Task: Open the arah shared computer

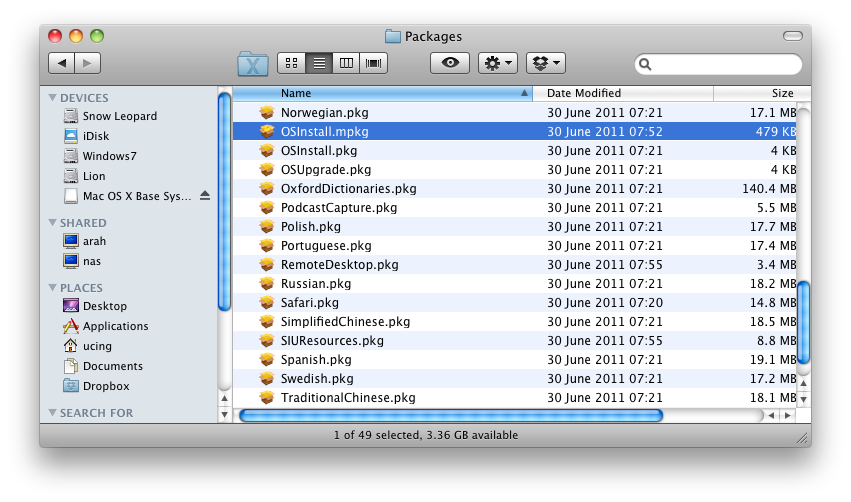Action: pos(85,241)
